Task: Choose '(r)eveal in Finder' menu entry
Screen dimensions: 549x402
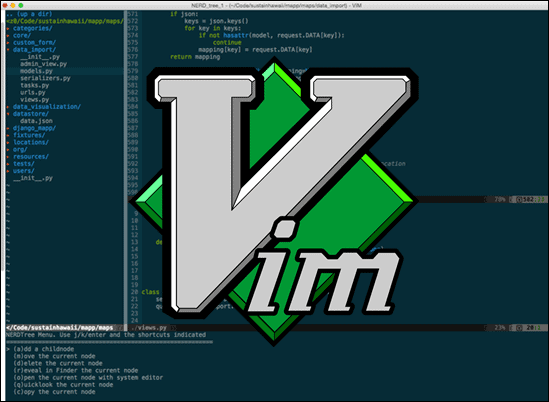Action: coord(76,370)
